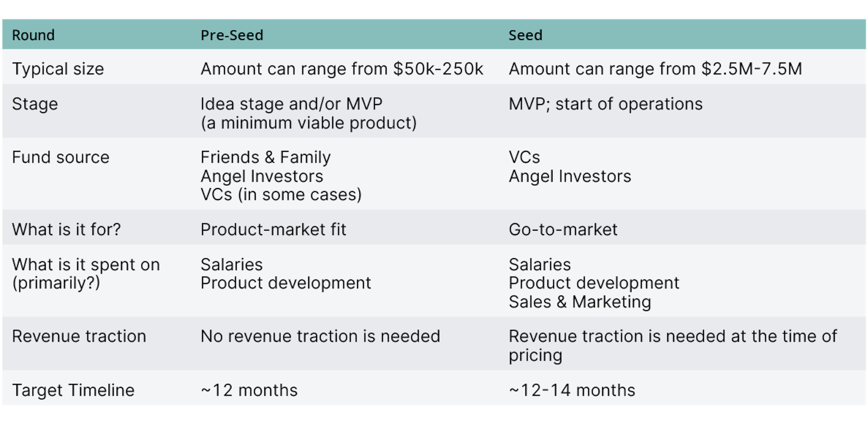Click "VCs (in some cases)" text
The image size is (868, 434).
(x=281, y=194)
